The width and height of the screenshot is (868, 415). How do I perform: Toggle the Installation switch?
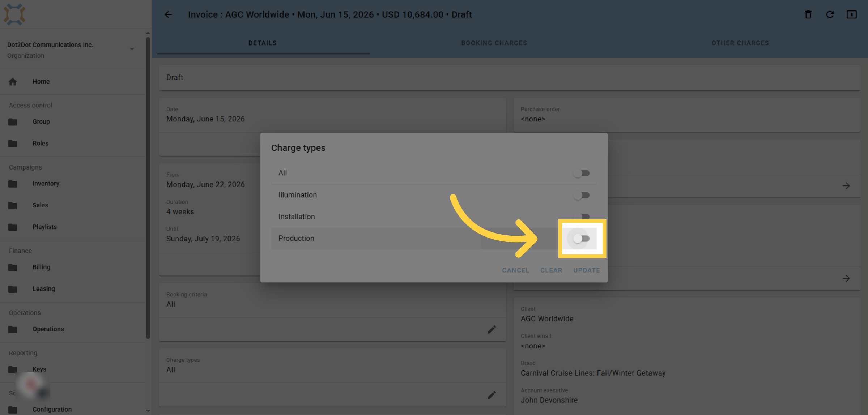coord(582,216)
